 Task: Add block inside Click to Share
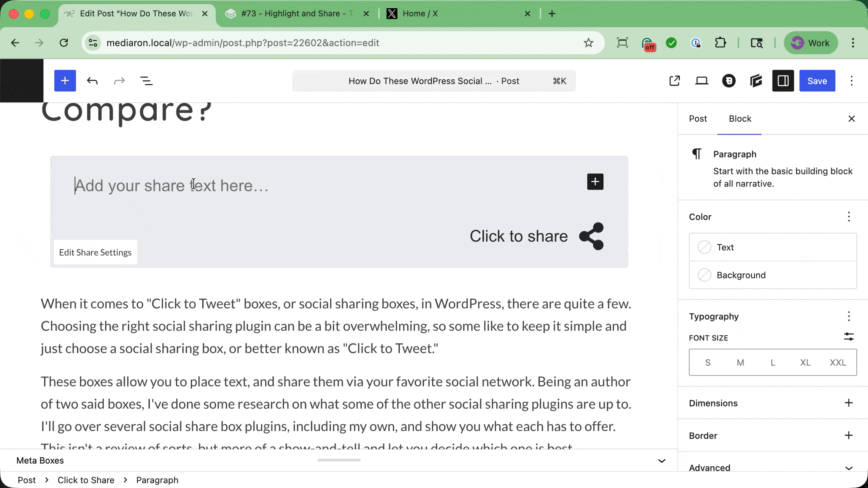point(595,182)
